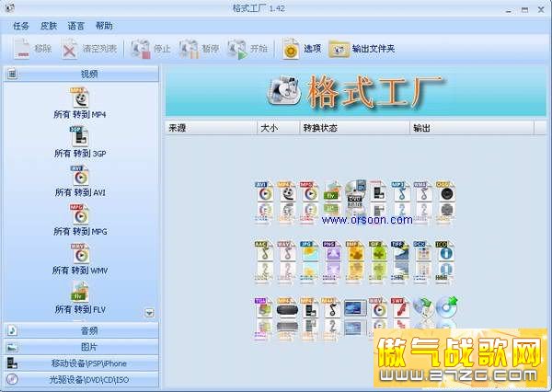
Task: Expand the 图片 category
Action: [x=81, y=347]
